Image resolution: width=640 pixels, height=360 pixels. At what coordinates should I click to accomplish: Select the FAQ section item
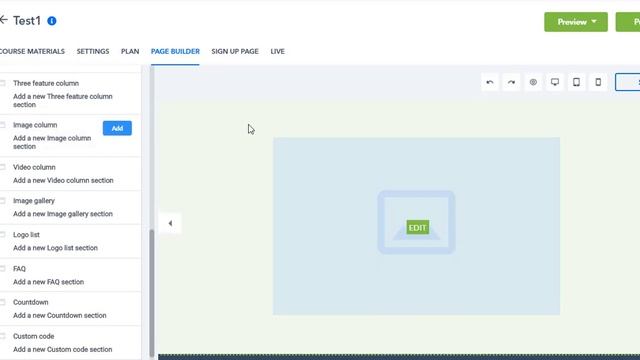click(x=71, y=275)
